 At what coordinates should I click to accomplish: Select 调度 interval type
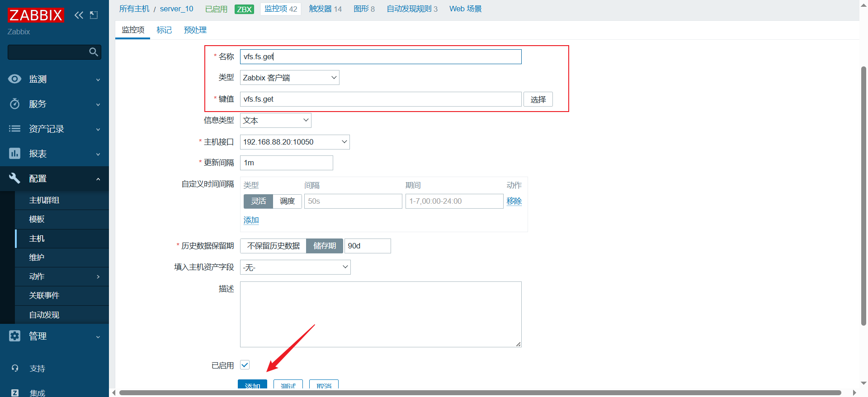tap(287, 201)
